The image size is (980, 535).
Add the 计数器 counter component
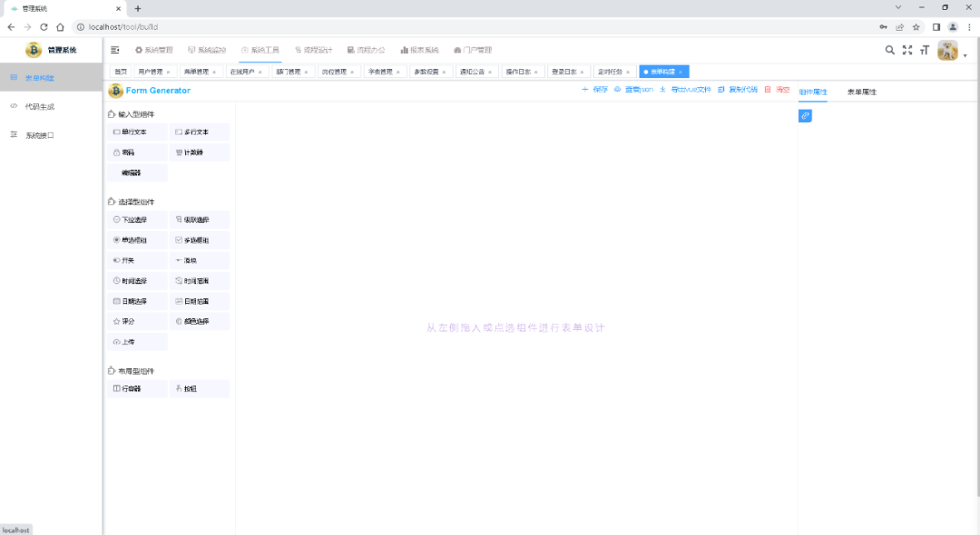tap(199, 151)
